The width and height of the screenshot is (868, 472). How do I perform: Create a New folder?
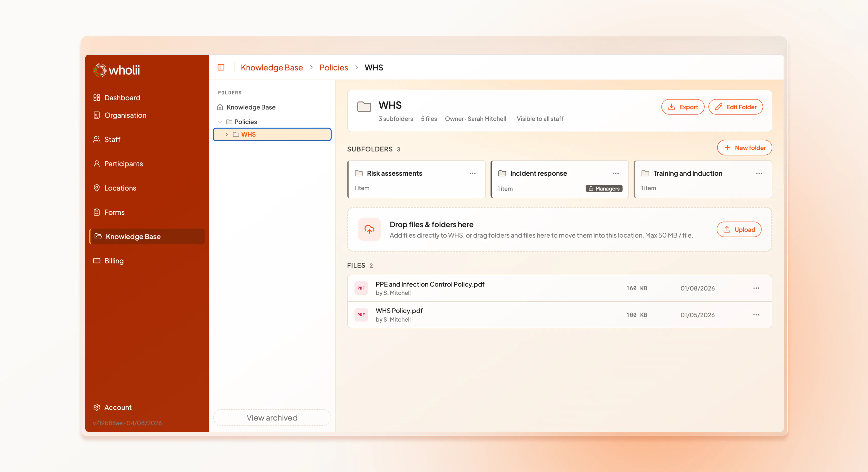744,147
